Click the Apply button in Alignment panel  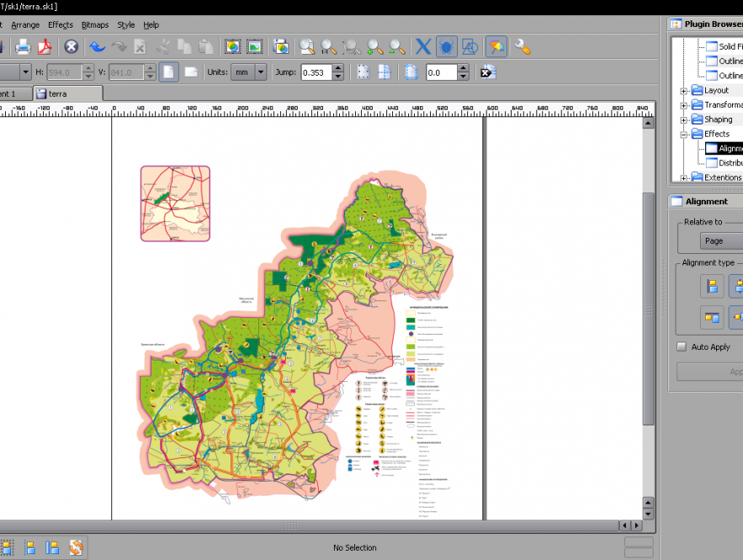[710, 372]
